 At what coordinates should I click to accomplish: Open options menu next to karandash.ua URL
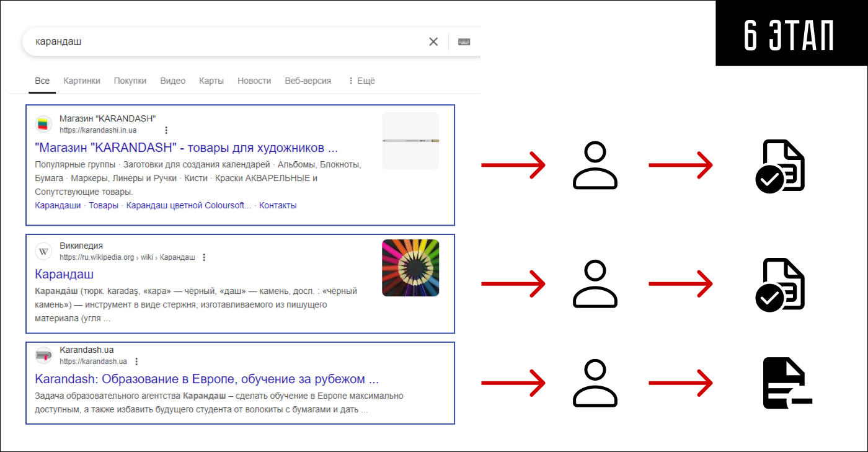pos(136,361)
